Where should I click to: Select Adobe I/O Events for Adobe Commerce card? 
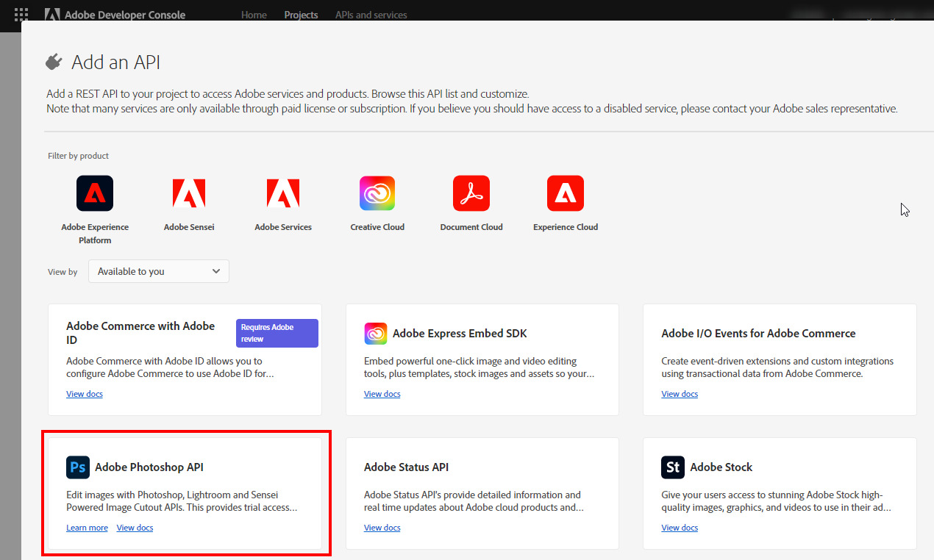[x=780, y=359]
